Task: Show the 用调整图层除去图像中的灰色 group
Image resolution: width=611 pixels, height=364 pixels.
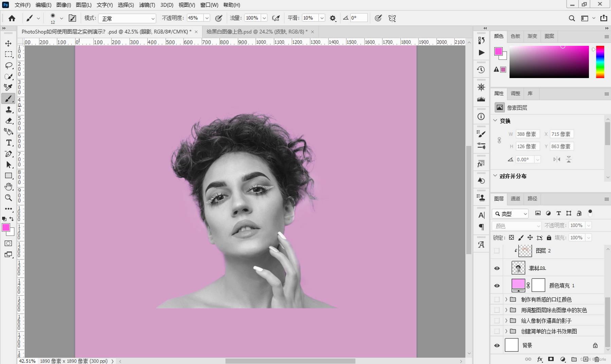Action: pyautogui.click(x=497, y=310)
